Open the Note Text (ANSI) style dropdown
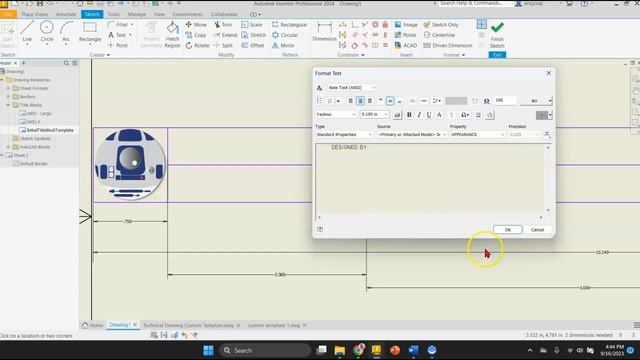640x360 pixels. (x=352, y=88)
